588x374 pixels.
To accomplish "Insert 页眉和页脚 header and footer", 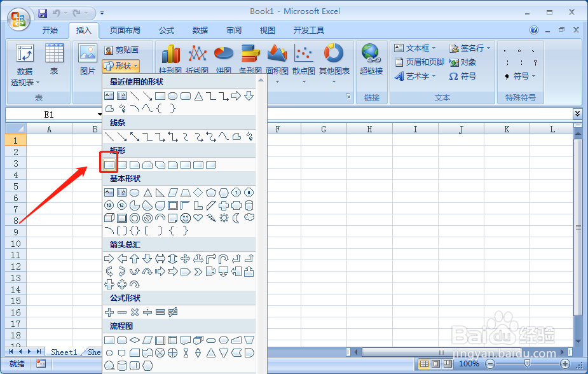I will 420,62.
